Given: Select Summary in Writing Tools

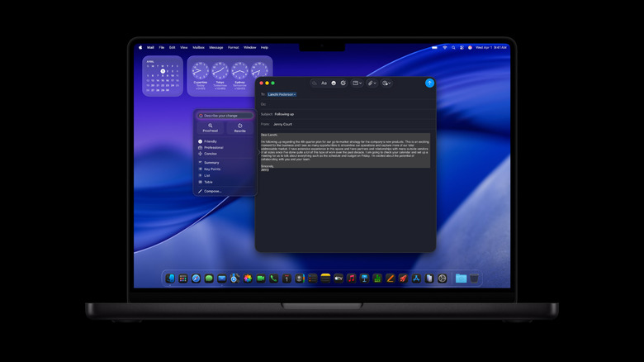Looking at the screenshot, I should pyautogui.click(x=225, y=163).
